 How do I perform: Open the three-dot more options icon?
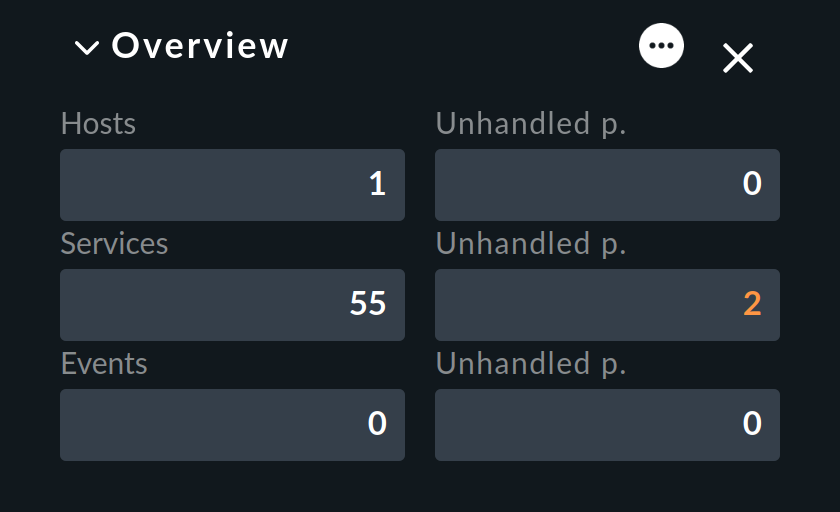coord(661,46)
